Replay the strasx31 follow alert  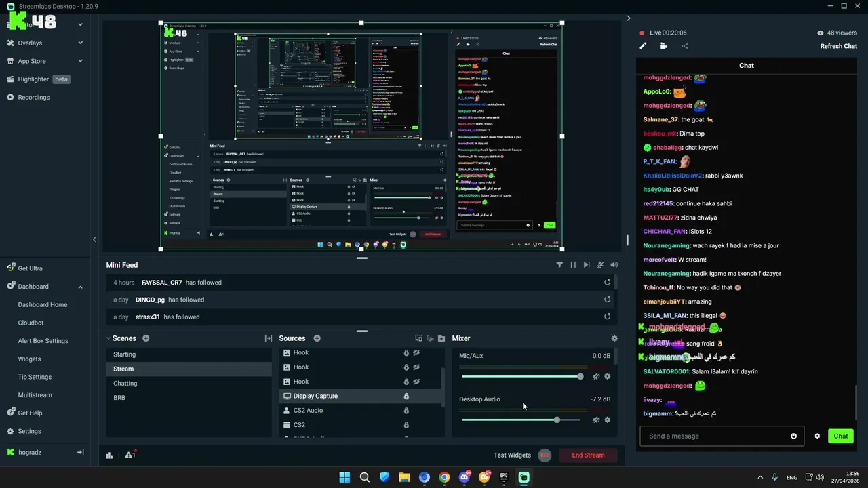[x=607, y=317]
